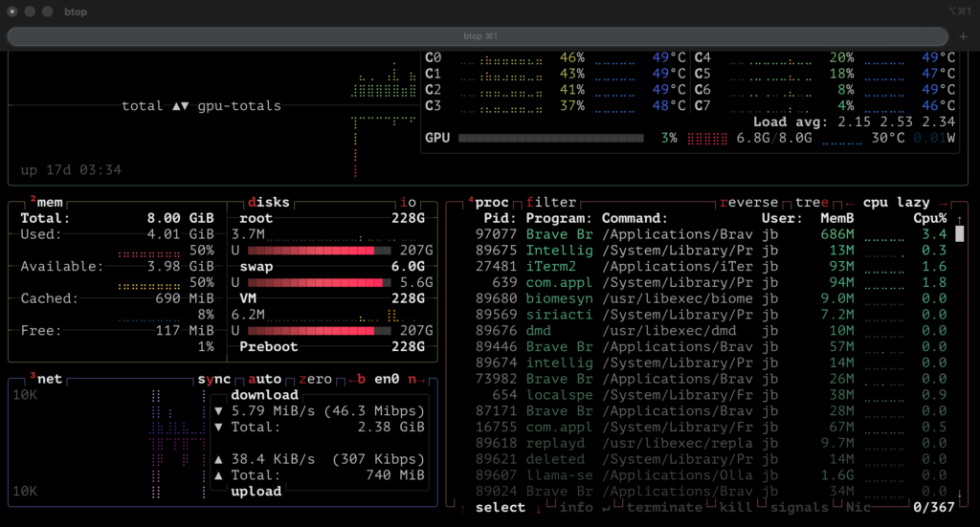Select the btop ⌘1 terminal tab

[x=479, y=36]
